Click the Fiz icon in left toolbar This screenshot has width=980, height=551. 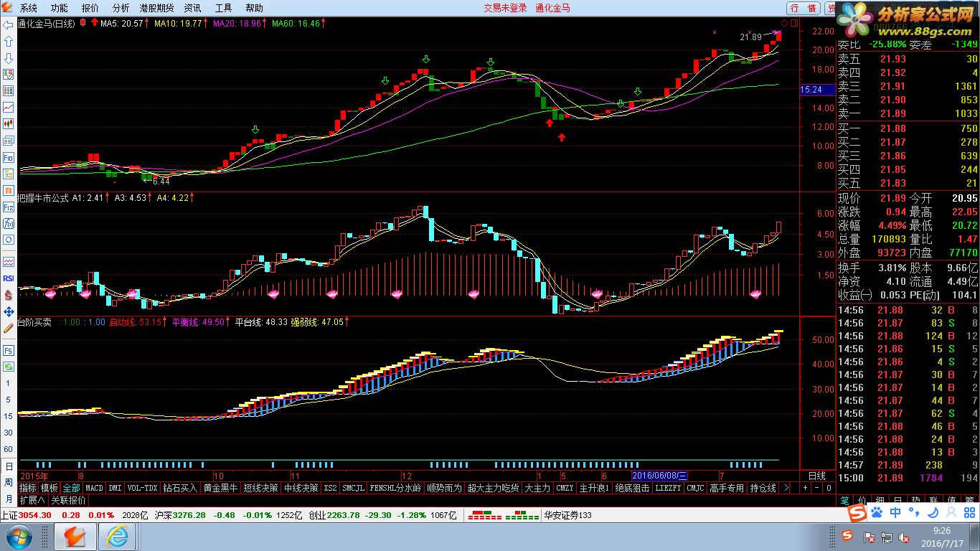(9, 207)
